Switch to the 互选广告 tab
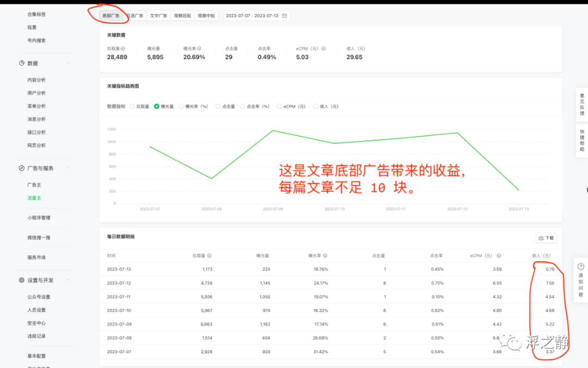 point(135,16)
